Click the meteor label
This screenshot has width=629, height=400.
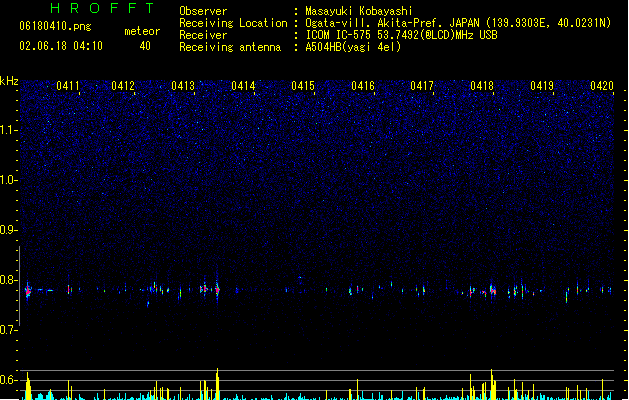pyautogui.click(x=142, y=31)
